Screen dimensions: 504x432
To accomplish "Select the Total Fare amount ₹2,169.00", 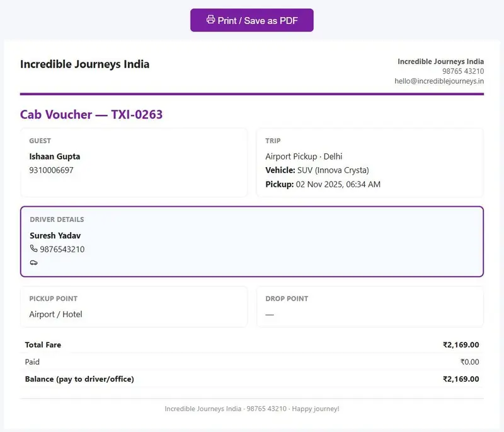I will tap(461, 345).
